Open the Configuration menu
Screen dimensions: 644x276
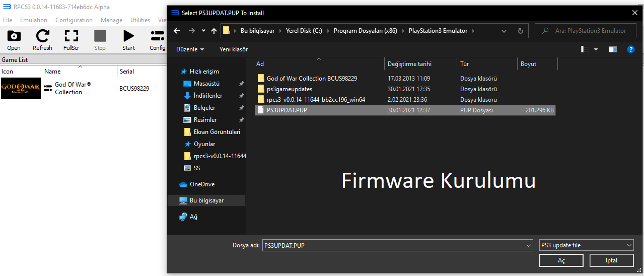coord(74,20)
